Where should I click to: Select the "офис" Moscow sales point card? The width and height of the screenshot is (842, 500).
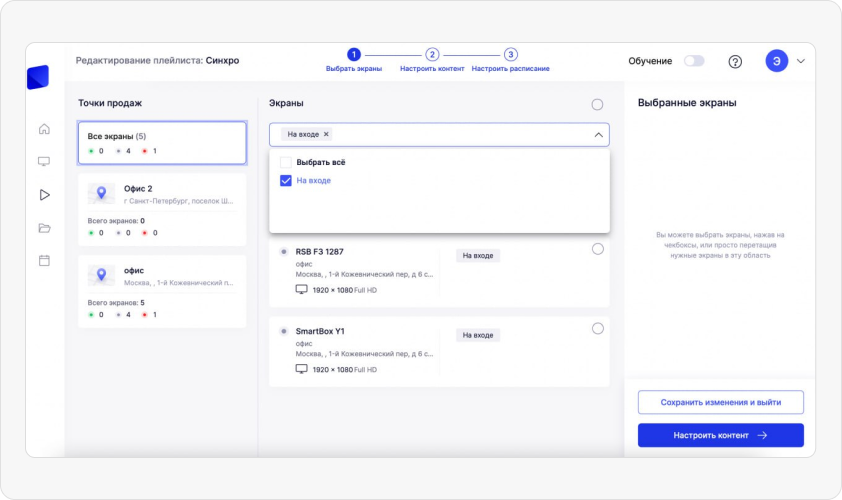click(x=162, y=292)
